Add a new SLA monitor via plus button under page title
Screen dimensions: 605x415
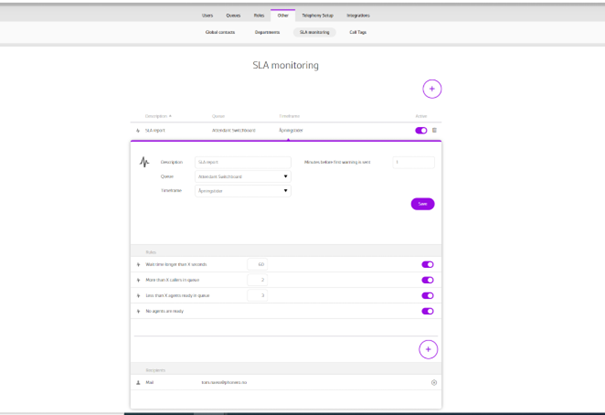432,89
